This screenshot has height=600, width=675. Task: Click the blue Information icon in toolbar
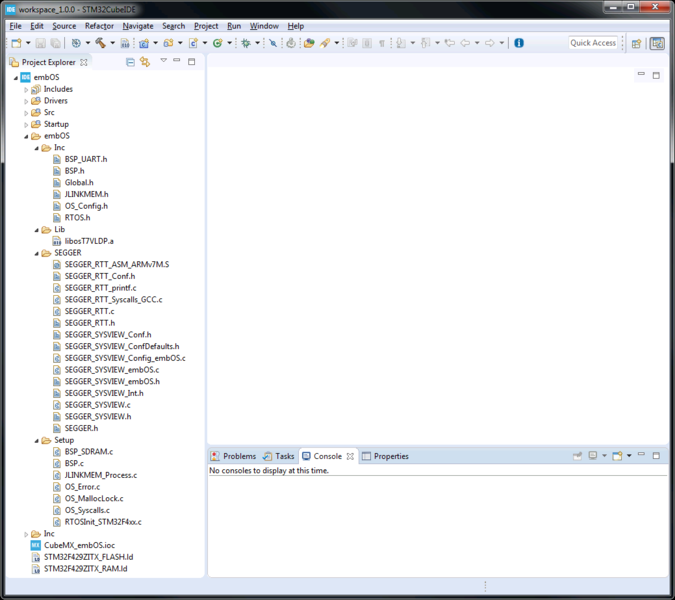pyautogui.click(x=518, y=43)
